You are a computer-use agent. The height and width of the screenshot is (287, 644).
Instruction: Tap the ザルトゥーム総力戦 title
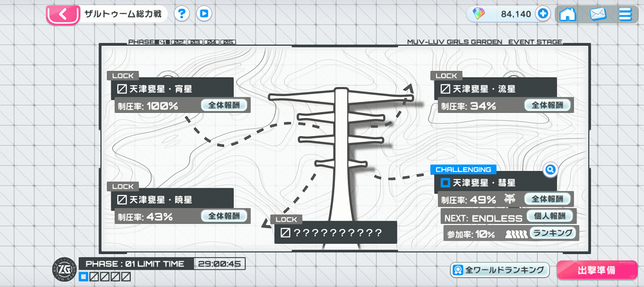click(x=122, y=14)
